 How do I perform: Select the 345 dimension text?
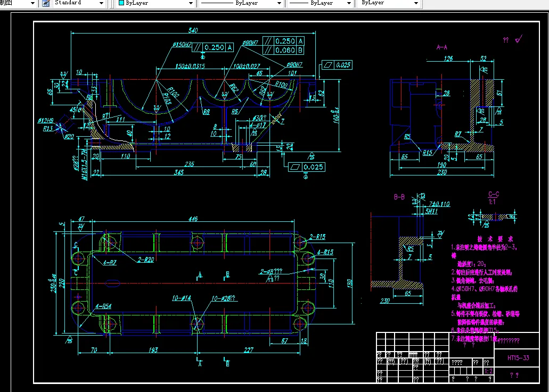pos(179,172)
